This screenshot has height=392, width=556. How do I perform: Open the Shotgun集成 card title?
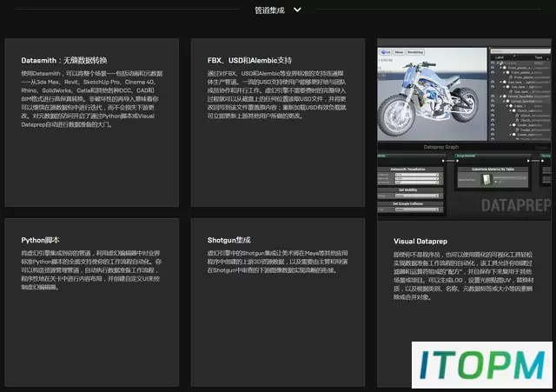[x=229, y=240]
